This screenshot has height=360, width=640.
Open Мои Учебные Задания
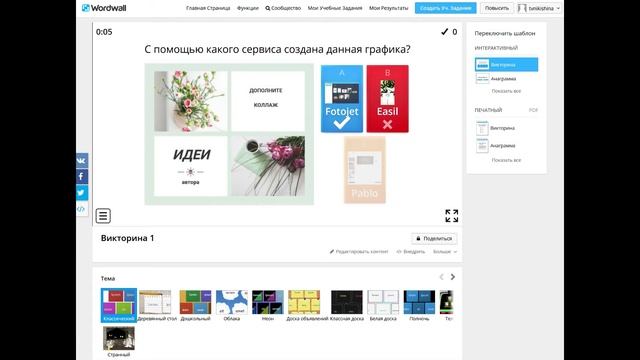(335, 8)
